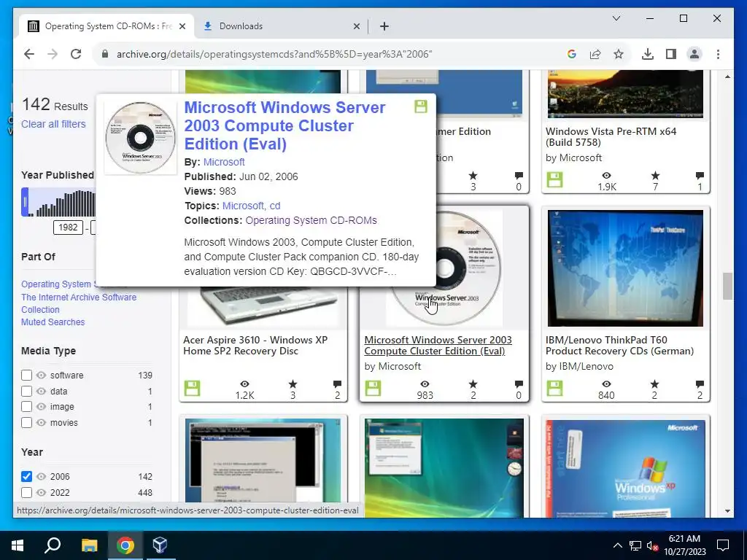Toggle eye icon beside 2006
The height and width of the screenshot is (560, 747).
pos(42,476)
